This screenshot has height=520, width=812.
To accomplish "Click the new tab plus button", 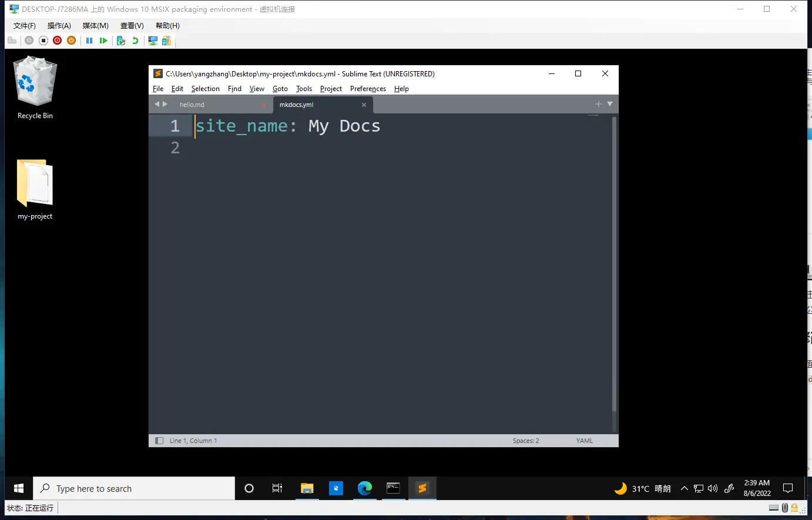I will [598, 104].
